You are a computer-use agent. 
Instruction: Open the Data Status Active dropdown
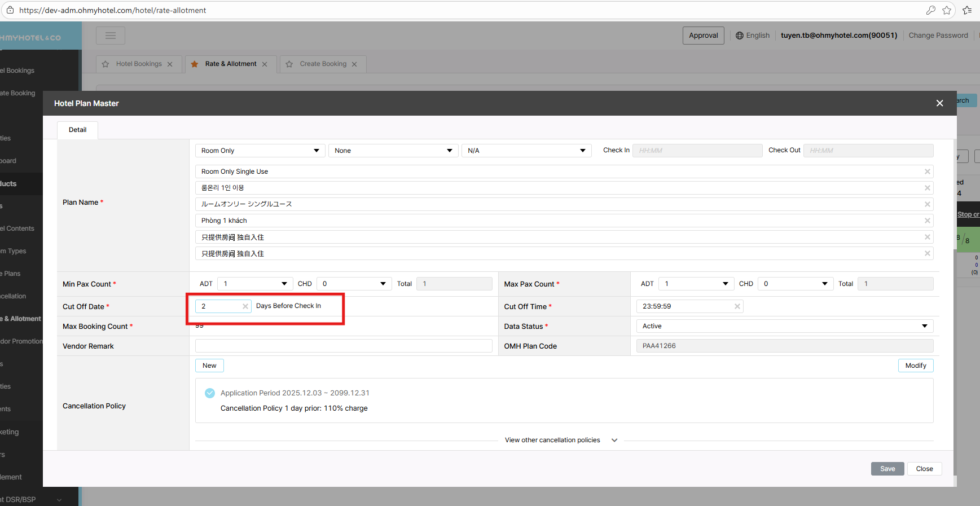[x=784, y=326]
